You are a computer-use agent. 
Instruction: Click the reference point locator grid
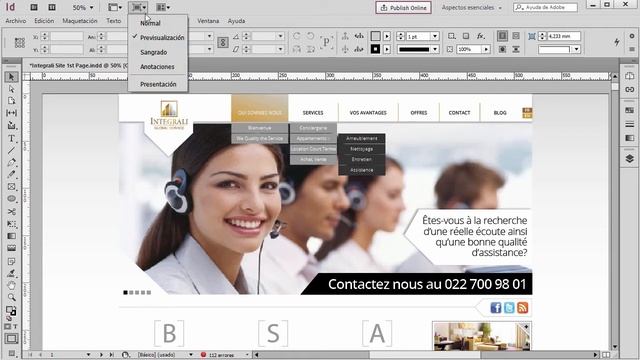click(20, 43)
